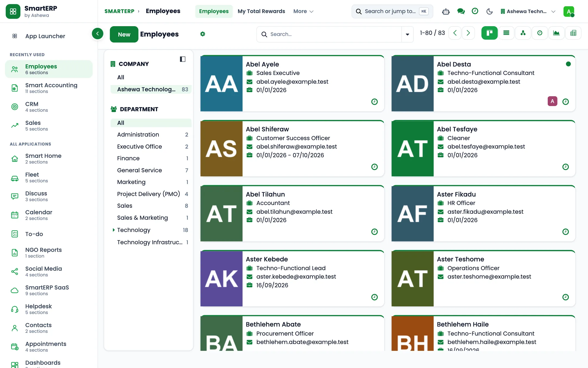Select the Employees top tab
This screenshot has height=368, width=588.
tap(214, 11)
